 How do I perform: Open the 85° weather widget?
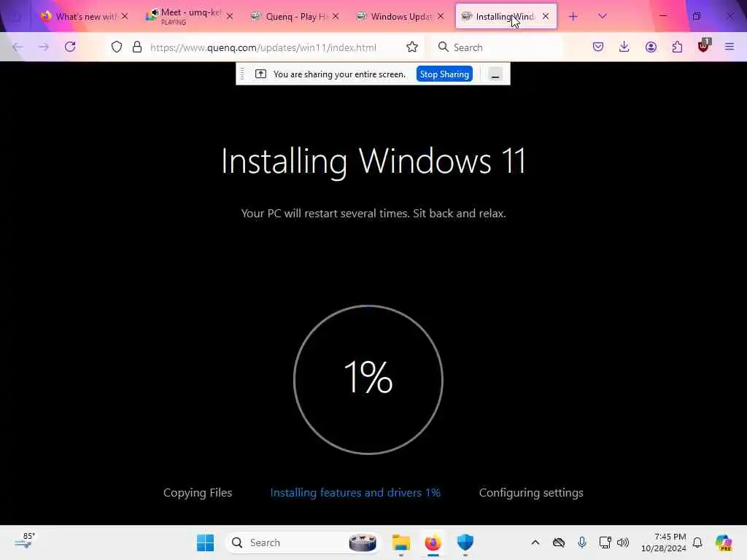click(x=25, y=540)
